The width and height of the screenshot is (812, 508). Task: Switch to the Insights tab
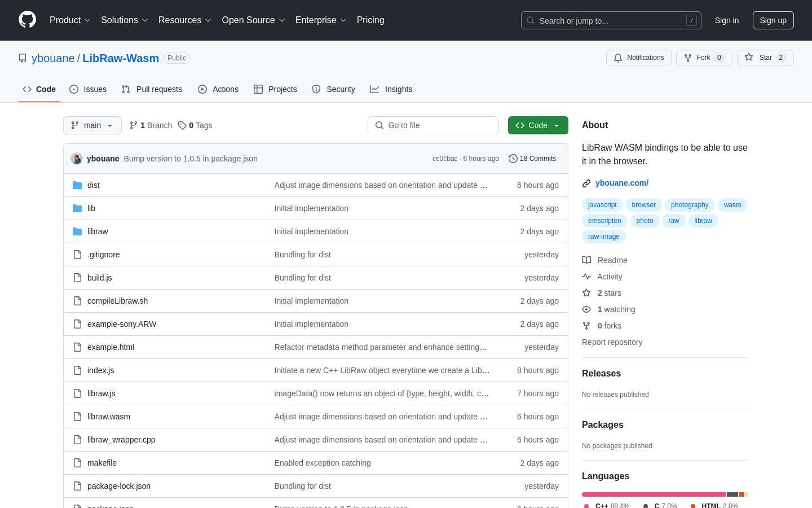391,89
